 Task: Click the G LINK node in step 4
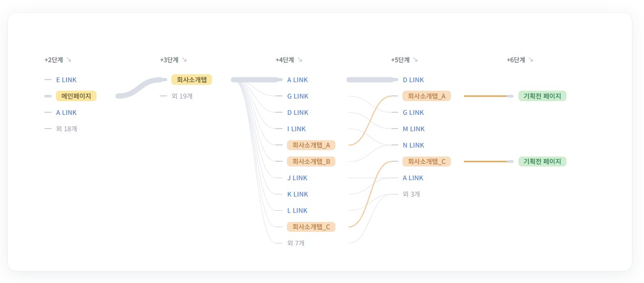(x=297, y=96)
